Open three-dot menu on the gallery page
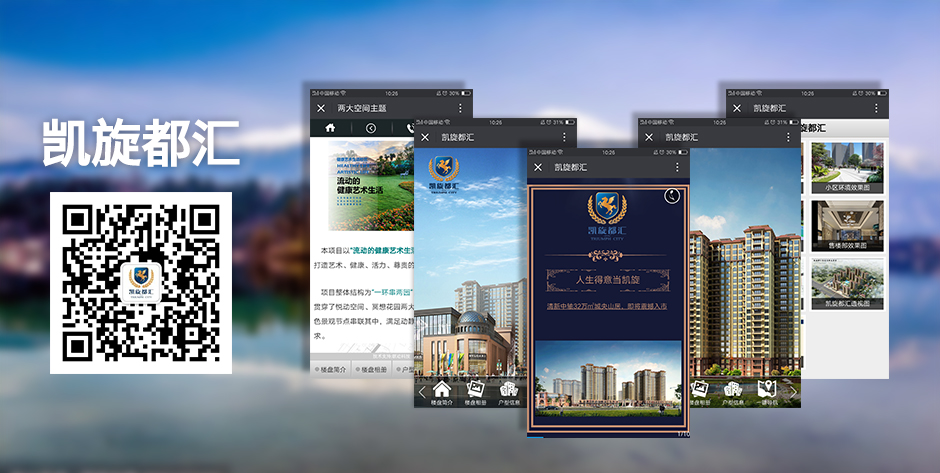Screen dimensions: 940x473 876,109
